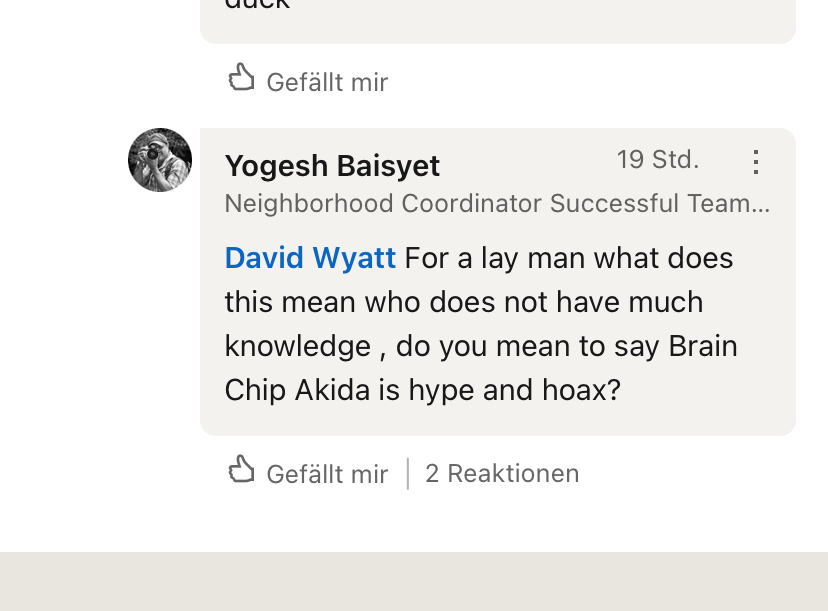Click the divider between Gefällt mir and Reaktionen
This screenshot has height=611, width=828.
click(x=408, y=473)
